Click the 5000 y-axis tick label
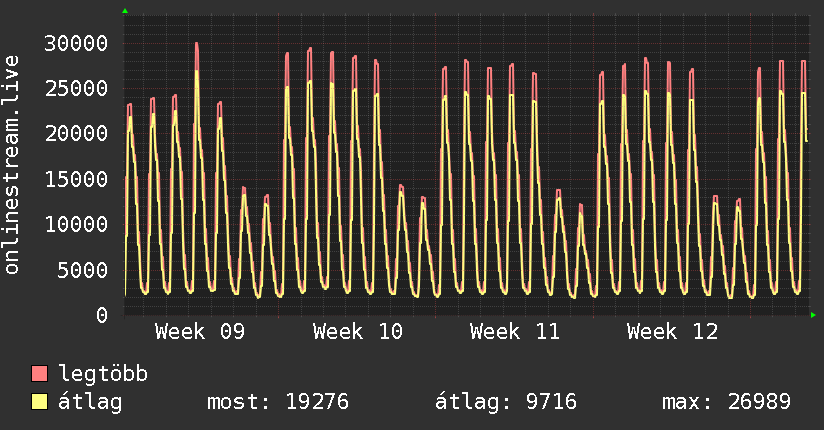 tap(83, 270)
